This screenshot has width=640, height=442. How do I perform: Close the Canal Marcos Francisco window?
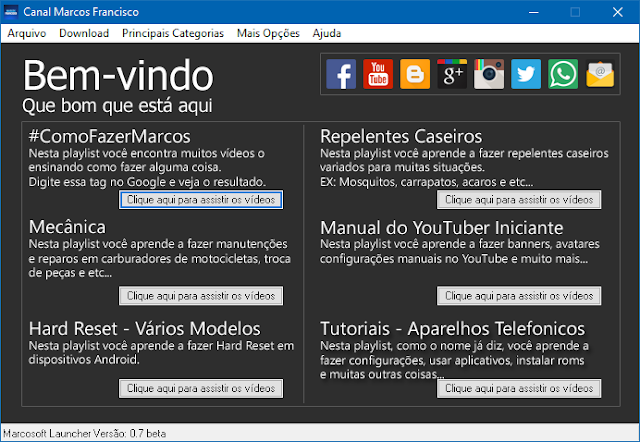(618, 12)
